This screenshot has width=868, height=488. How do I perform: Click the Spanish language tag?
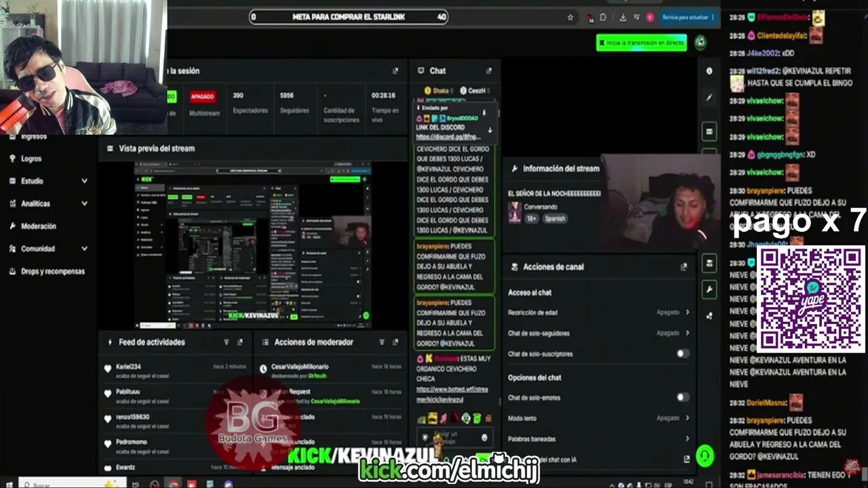pos(555,218)
